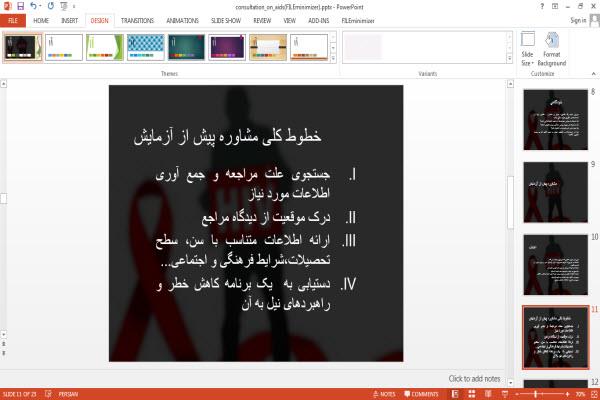Screen dimensions: 600x400
Task: Click the slide title text in Persian
Action: pos(228,137)
